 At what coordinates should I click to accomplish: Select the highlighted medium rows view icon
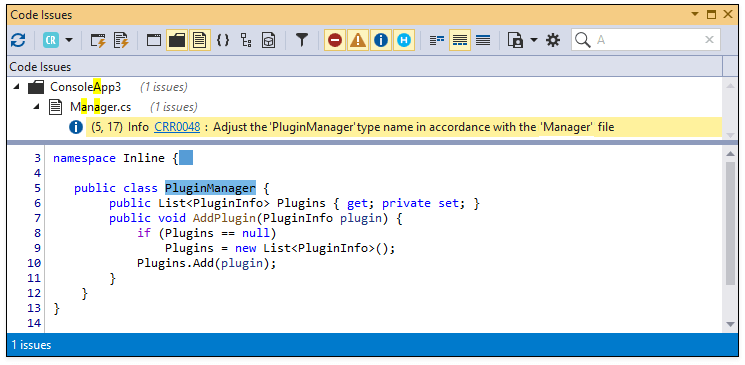(459, 40)
